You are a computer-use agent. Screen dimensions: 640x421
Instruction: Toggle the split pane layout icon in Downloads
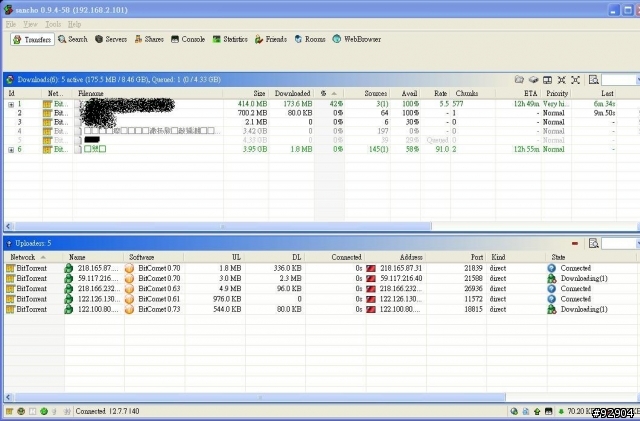(x=547, y=80)
